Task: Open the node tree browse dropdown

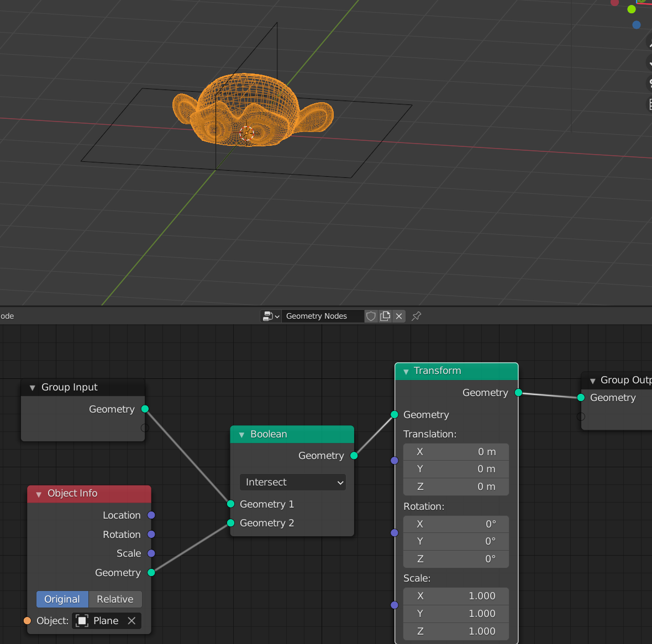Action: click(x=271, y=316)
